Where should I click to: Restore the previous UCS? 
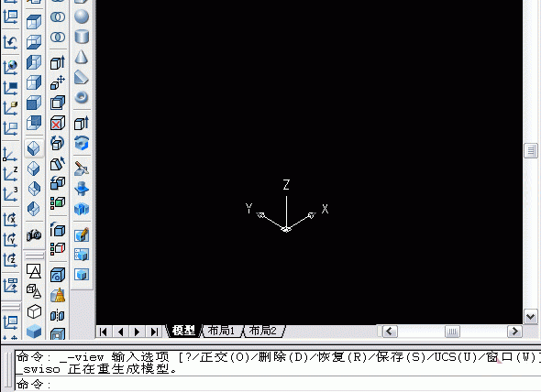point(10,42)
